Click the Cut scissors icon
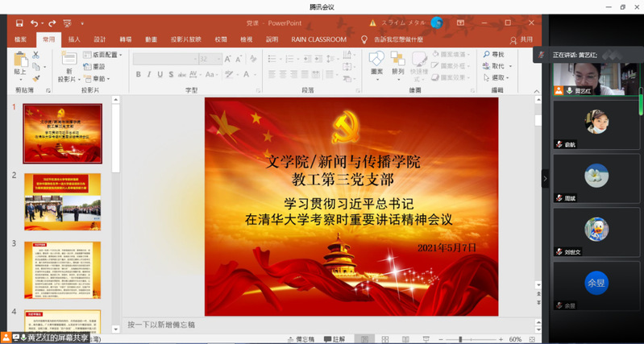Screen dimensions: 644x344 (35, 55)
